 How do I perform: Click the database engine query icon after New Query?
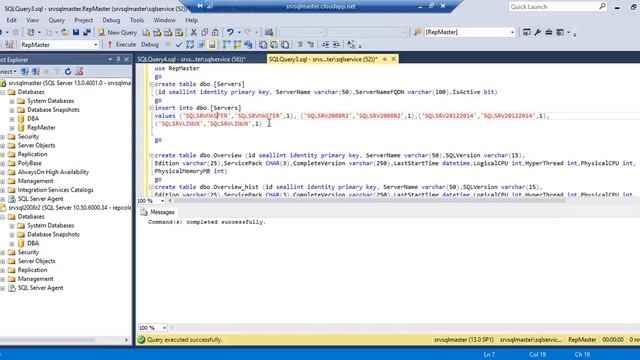(147, 32)
